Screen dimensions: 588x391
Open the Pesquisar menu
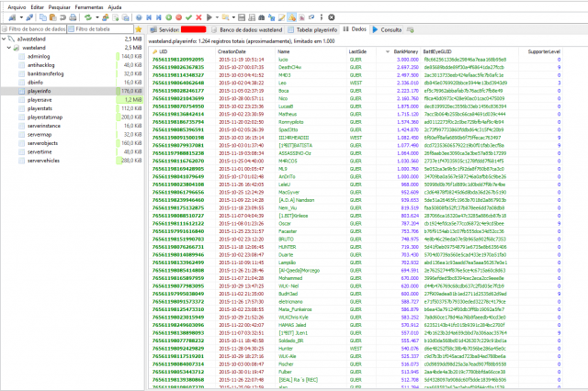click(x=59, y=7)
